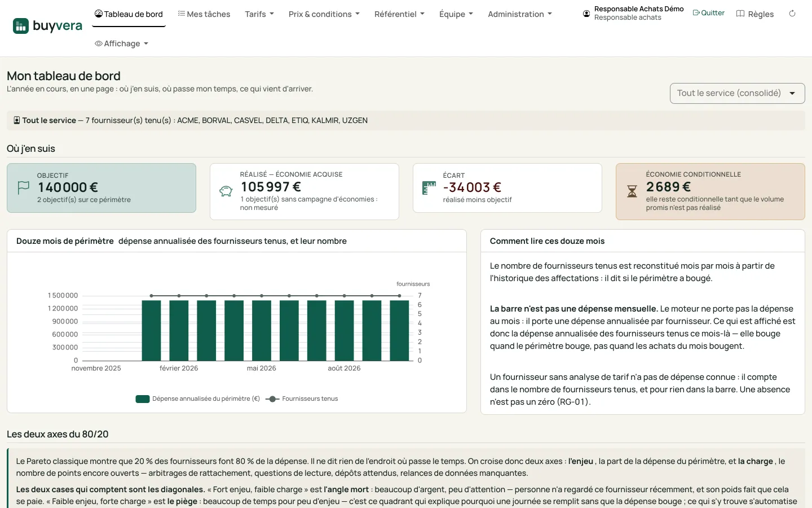Viewport: 812px width, 508px height.
Task: Toggle the Dépense annualisée du périmètre legend swatch
Action: coord(143,399)
